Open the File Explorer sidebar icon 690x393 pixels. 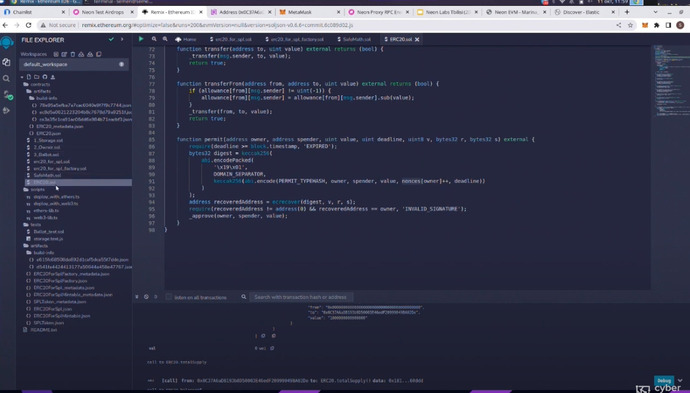pos(6,62)
